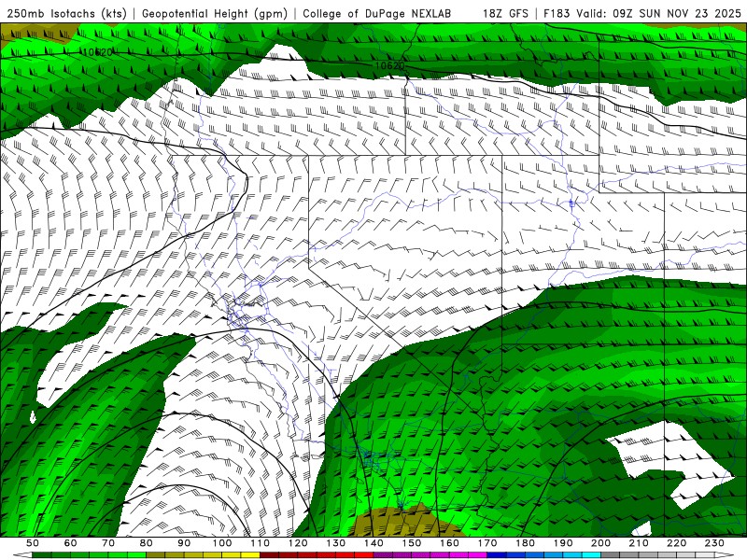Click the 150 knot color bar label
Viewport: 747px width, 560px height.
pyautogui.click(x=412, y=543)
